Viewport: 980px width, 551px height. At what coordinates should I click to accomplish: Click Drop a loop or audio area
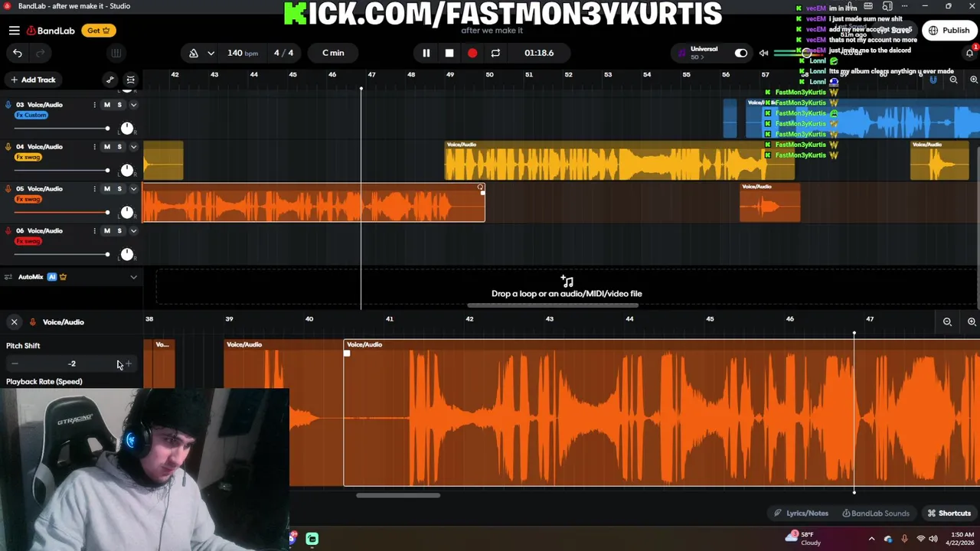(567, 288)
